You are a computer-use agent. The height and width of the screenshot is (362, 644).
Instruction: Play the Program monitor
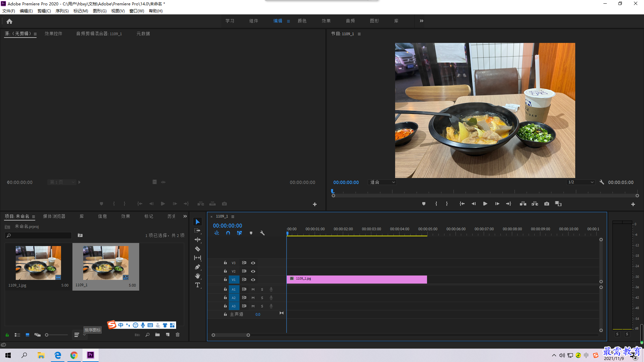click(x=485, y=204)
